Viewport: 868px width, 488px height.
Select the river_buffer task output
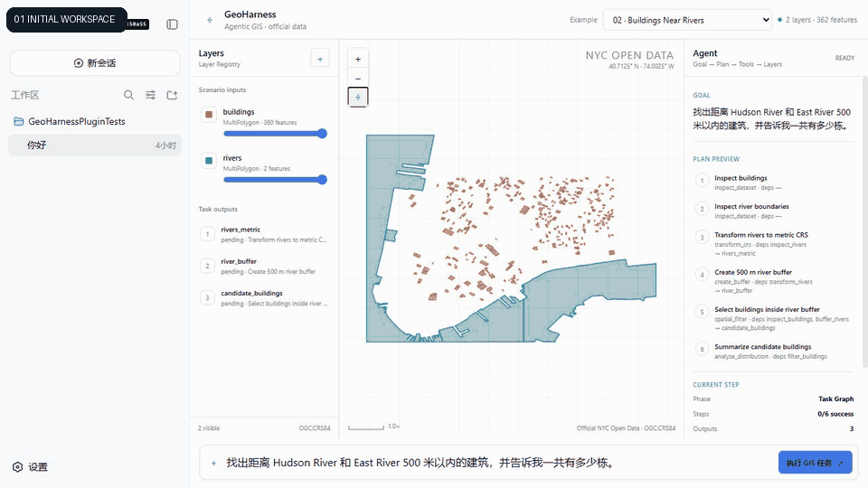click(263, 266)
